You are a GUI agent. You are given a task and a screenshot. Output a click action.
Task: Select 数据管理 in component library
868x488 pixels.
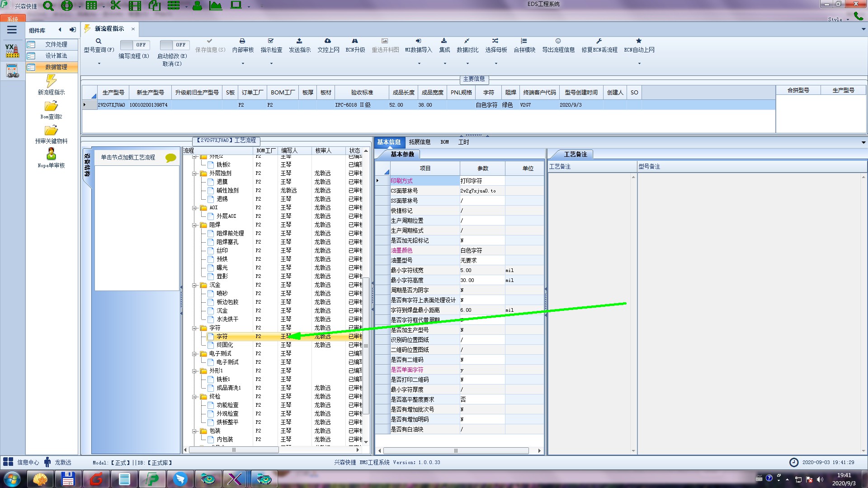click(x=56, y=67)
